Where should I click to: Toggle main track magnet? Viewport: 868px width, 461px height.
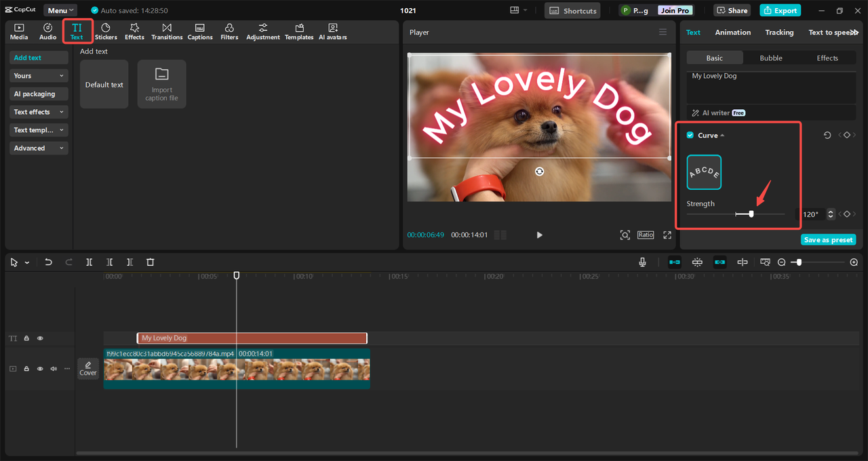pos(675,262)
